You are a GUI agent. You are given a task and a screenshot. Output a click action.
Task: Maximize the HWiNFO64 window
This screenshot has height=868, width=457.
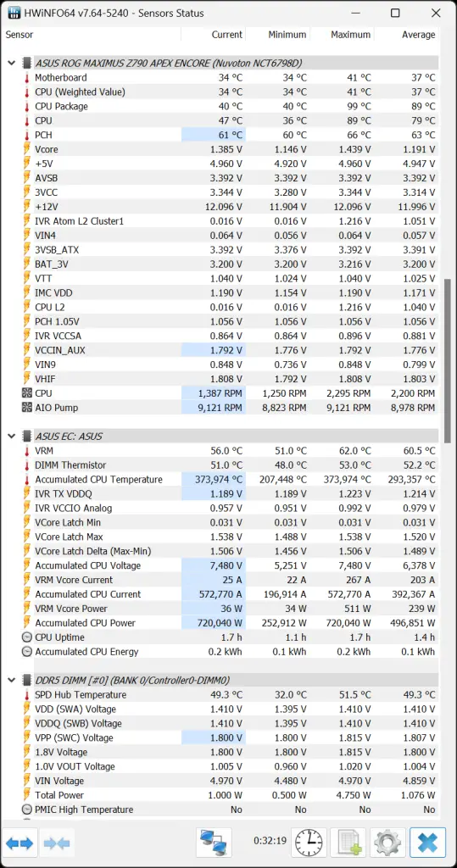tap(395, 14)
